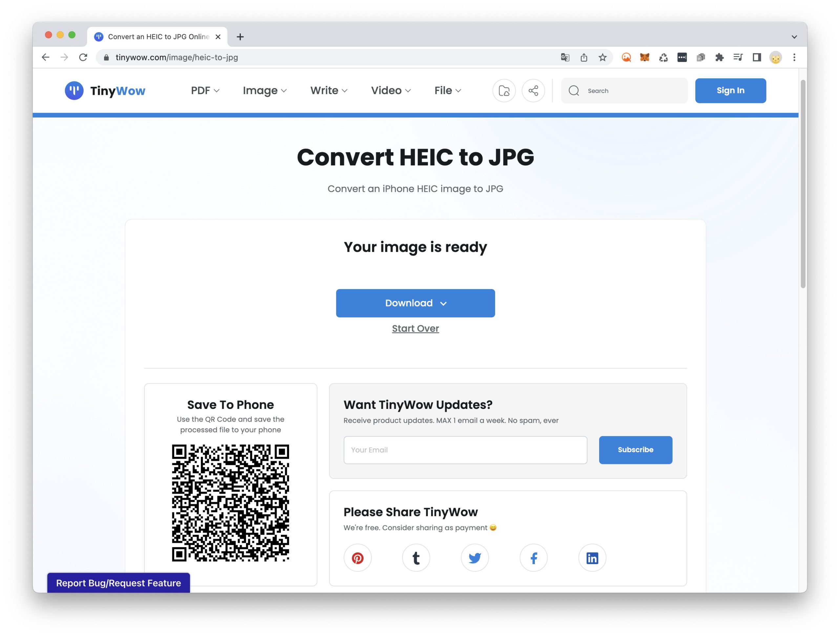Click the Start Over link

(x=415, y=329)
